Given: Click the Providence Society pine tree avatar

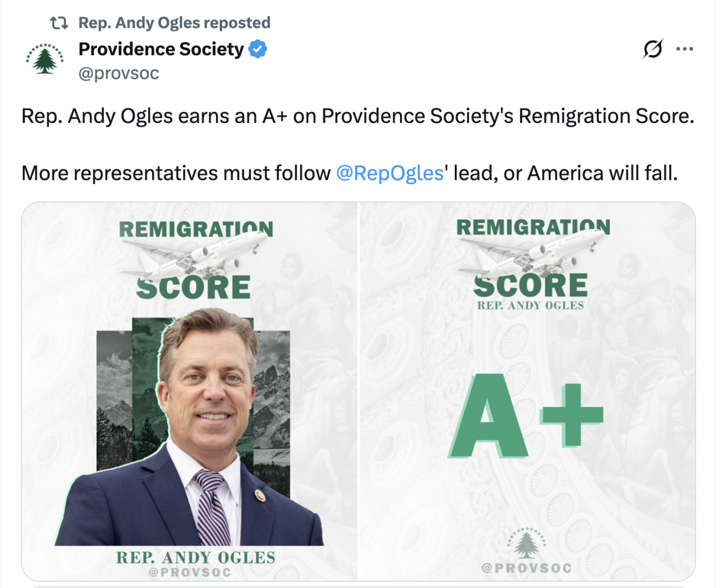Looking at the screenshot, I should click(x=45, y=60).
